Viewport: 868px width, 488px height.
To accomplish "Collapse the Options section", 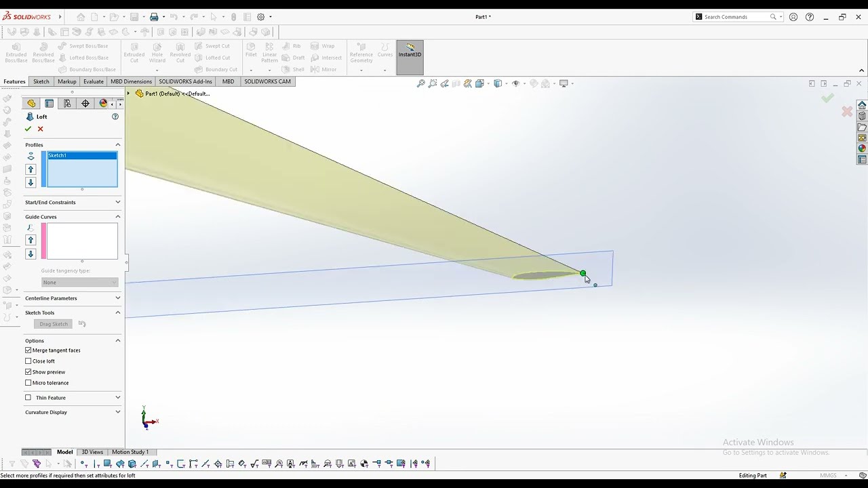I will (117, 341).
